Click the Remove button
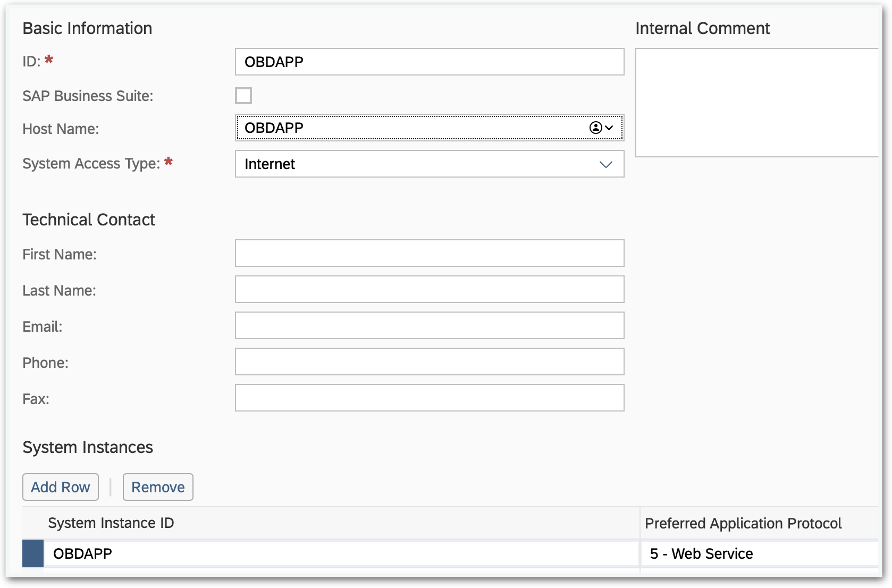The height and width of the screenshot is (588, 892). point(157,486)
